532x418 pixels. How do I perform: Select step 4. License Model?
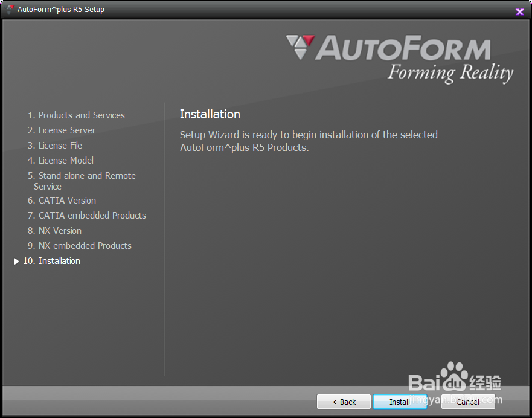(61, 161)
